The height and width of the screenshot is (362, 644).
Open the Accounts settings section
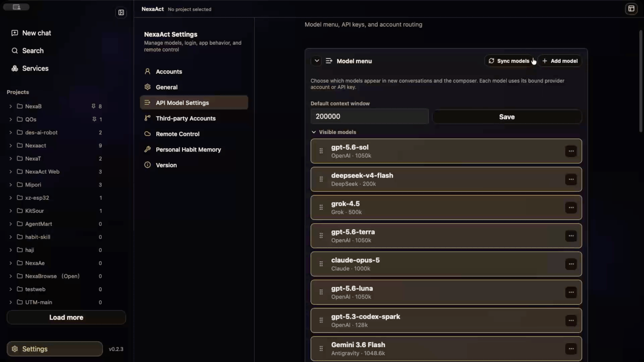(x=194, y=71)
